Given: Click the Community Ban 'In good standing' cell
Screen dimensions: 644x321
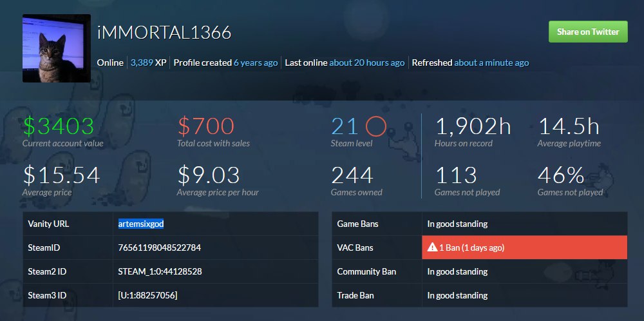Looking at the screenshot, I should tap(524, 271).
